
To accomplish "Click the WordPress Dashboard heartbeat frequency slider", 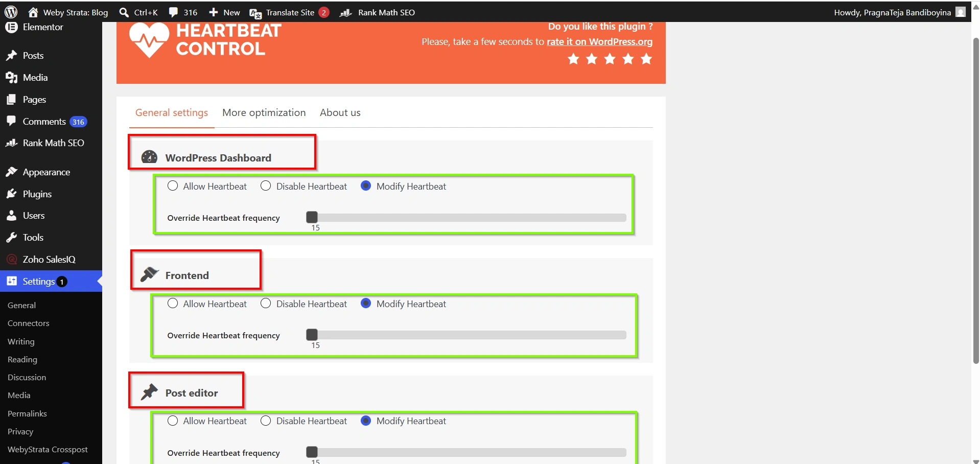I will point(466,218).
